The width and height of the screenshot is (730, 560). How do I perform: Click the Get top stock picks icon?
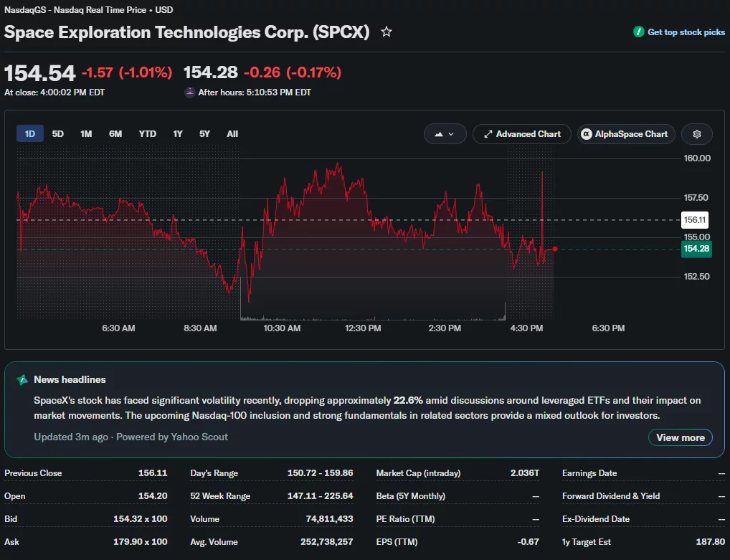(x=638, y=32)
